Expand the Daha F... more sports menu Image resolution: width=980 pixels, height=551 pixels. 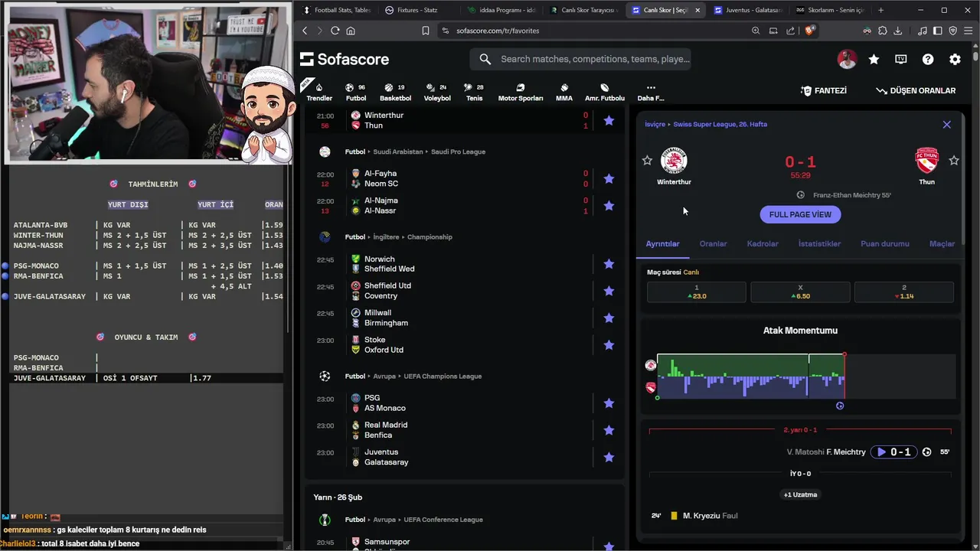[x=651, y=92]
